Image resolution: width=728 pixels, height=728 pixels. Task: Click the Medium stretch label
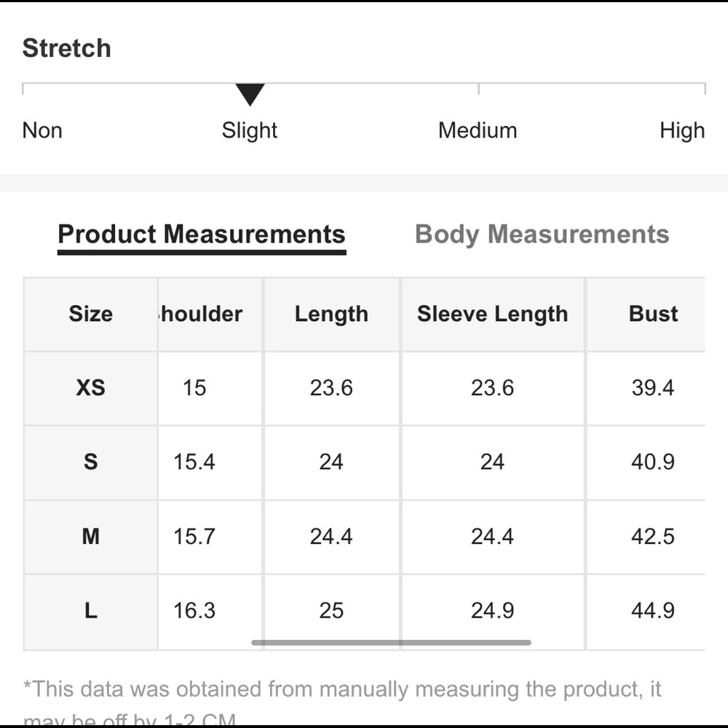click(x=478, y=130)
